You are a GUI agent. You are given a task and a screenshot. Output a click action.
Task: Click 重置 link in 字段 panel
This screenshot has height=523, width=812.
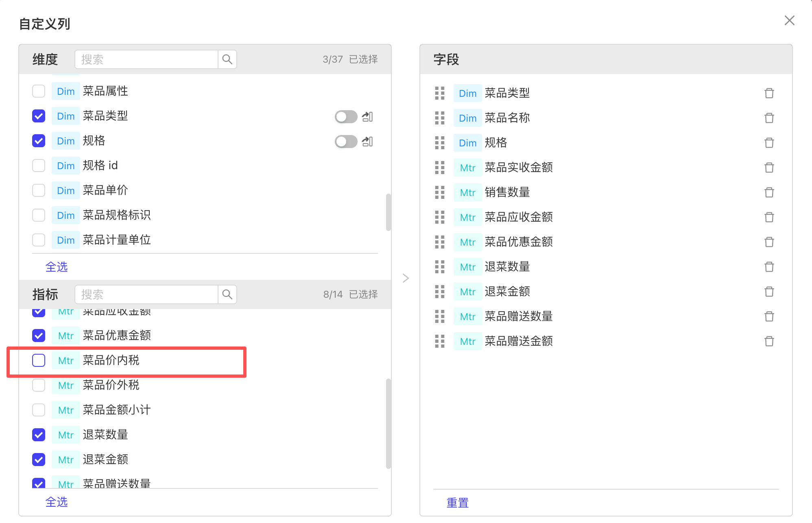point(458,503)
